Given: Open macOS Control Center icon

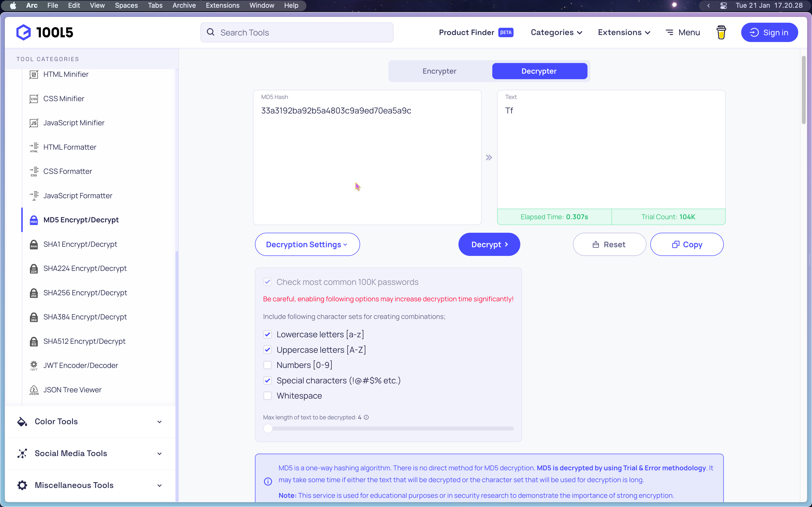Looking at the screenshot, I should [x=723, y=6].
